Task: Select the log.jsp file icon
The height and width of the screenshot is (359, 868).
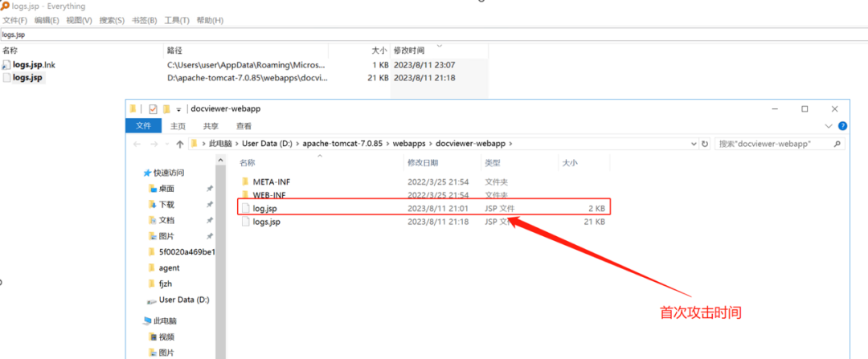Action: (246, 208)
